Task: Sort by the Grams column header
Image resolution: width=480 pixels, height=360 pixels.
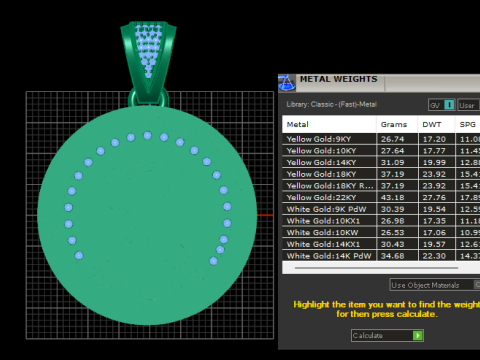Action: click(397, 124)
